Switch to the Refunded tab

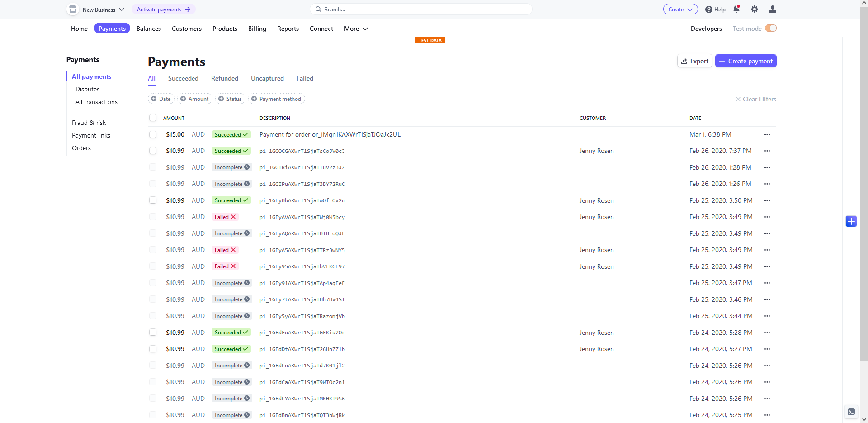click(x=225, y=78)
